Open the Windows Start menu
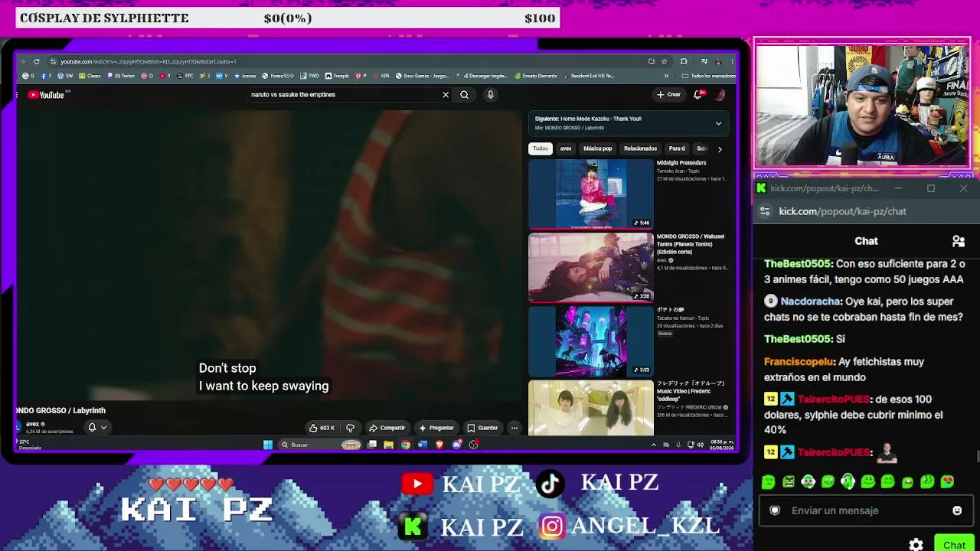Viewport: 980px width, 551px height. pyautogui.click(x=268, y=445)
